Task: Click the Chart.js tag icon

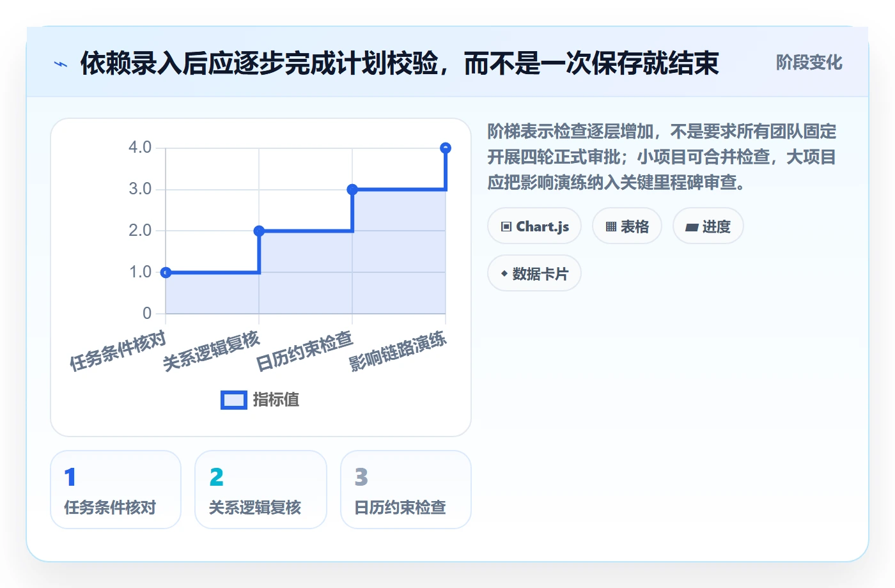Action: pyautogui.click(x=506, y=227)
